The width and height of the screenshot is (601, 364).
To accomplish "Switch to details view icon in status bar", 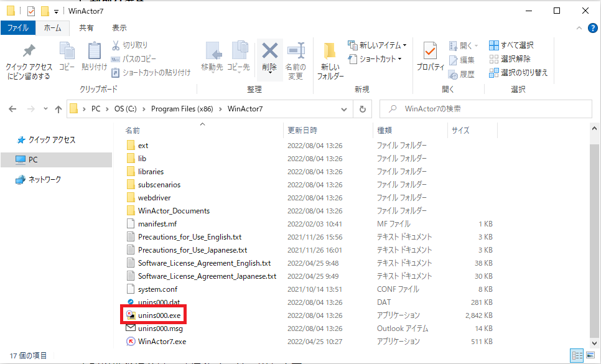I will (x=577, y=355).
